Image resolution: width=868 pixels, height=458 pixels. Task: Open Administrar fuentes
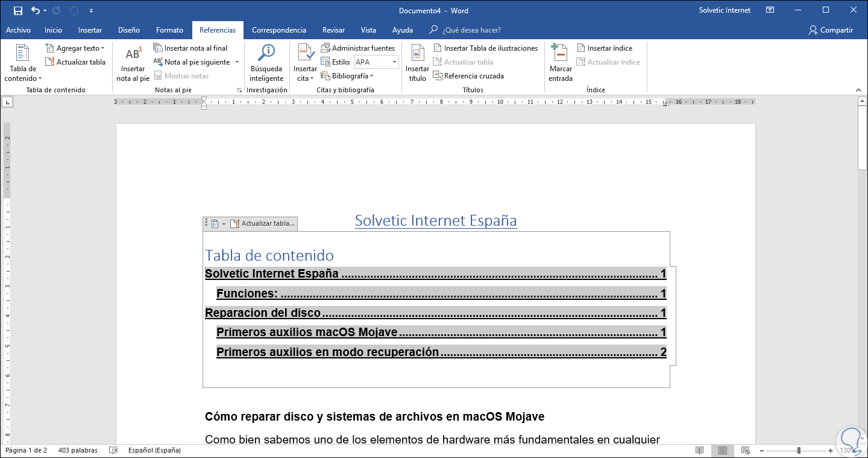point(357,48)
